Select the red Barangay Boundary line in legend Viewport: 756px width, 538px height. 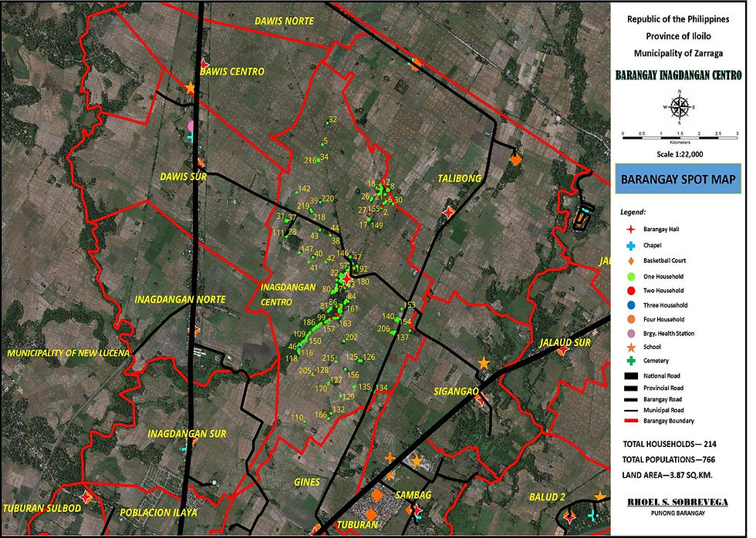click(x=631, y=421)
